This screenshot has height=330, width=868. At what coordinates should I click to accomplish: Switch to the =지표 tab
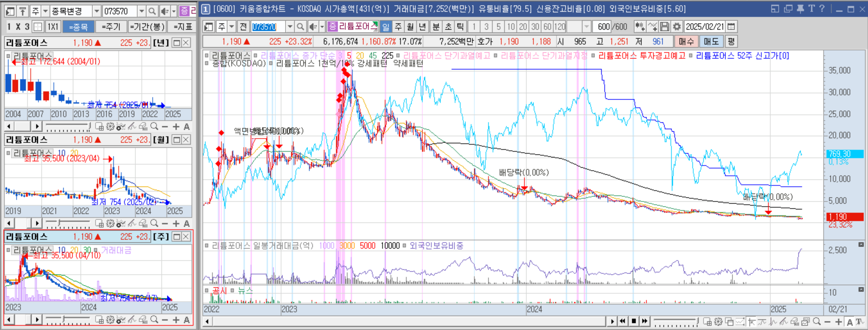pos(183,27)
